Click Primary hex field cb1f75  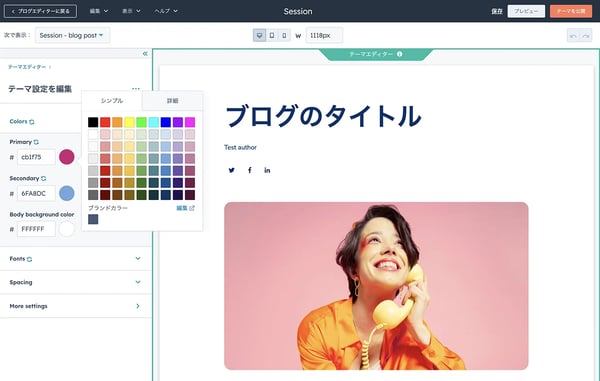(x=36, y=157)
